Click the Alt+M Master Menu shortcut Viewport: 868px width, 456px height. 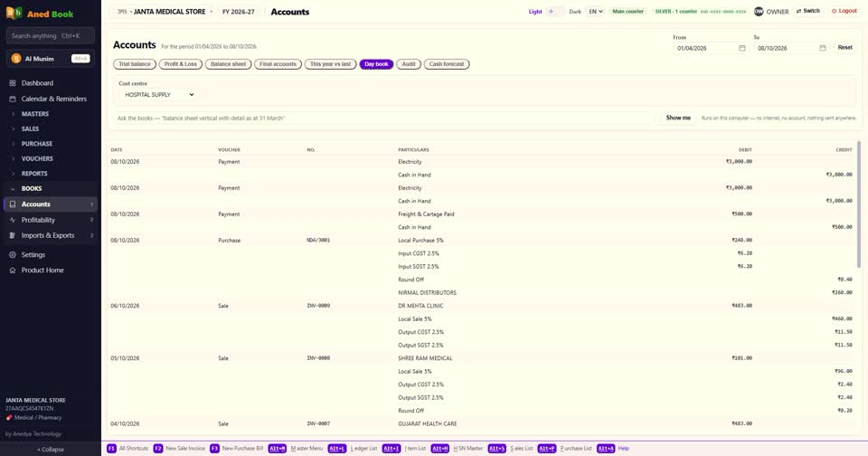pos(296,448)
